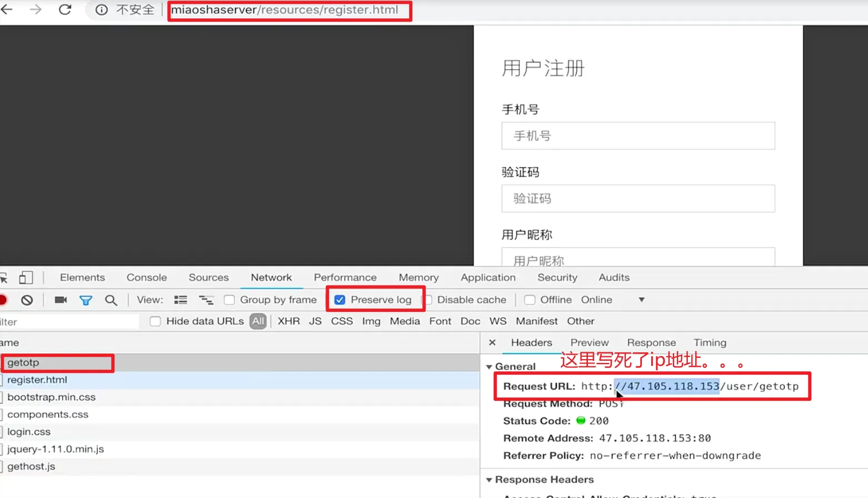Go to the Security tab

[557, 277]
